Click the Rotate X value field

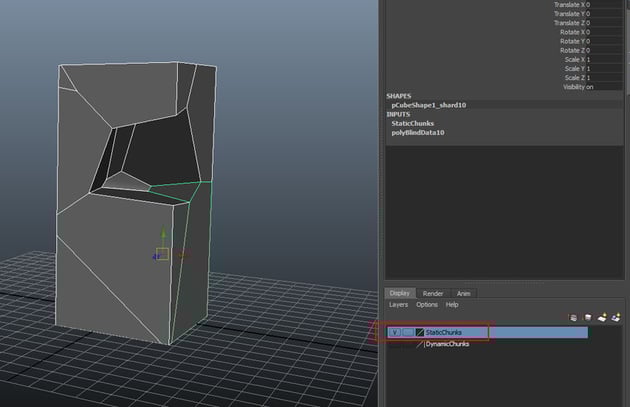[x=604, y=32]
